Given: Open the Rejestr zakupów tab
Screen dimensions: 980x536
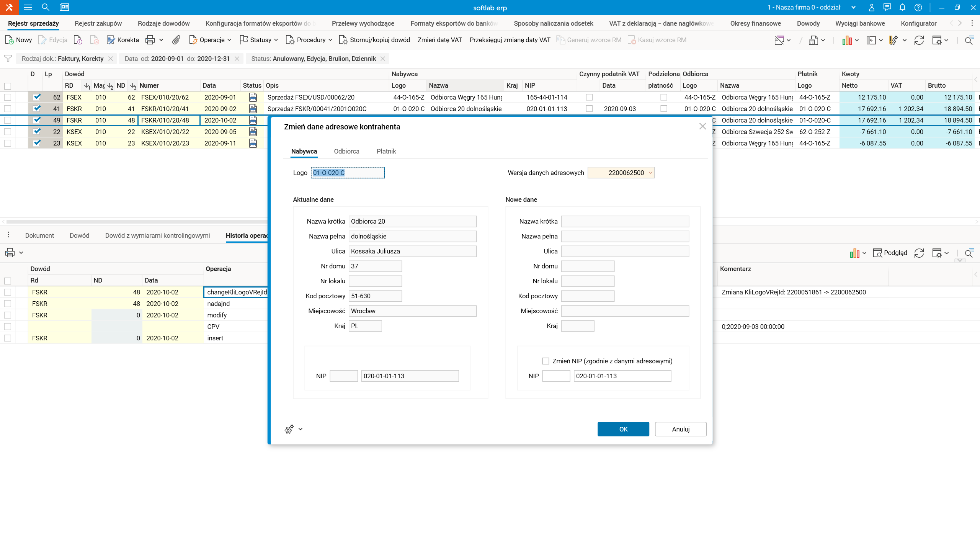Looking at the screenshot, I should (x=98, y=23).
